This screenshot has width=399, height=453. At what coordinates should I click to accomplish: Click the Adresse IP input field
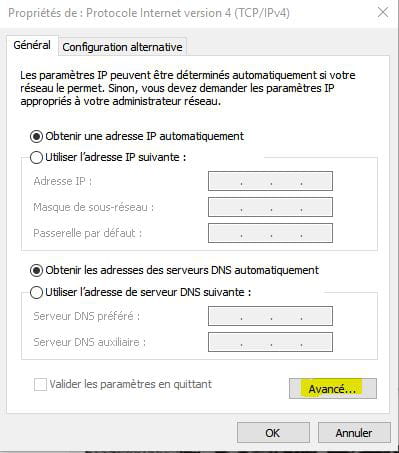270,181
